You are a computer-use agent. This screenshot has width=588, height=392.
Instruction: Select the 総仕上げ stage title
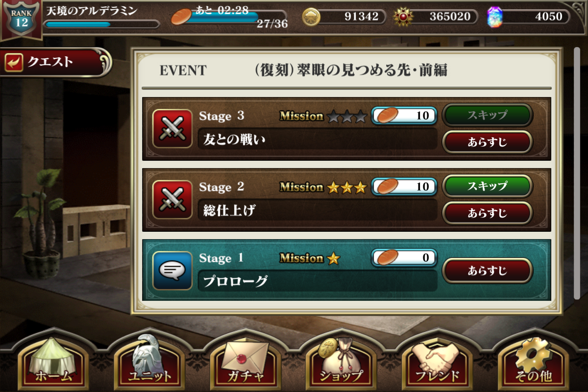229,211
